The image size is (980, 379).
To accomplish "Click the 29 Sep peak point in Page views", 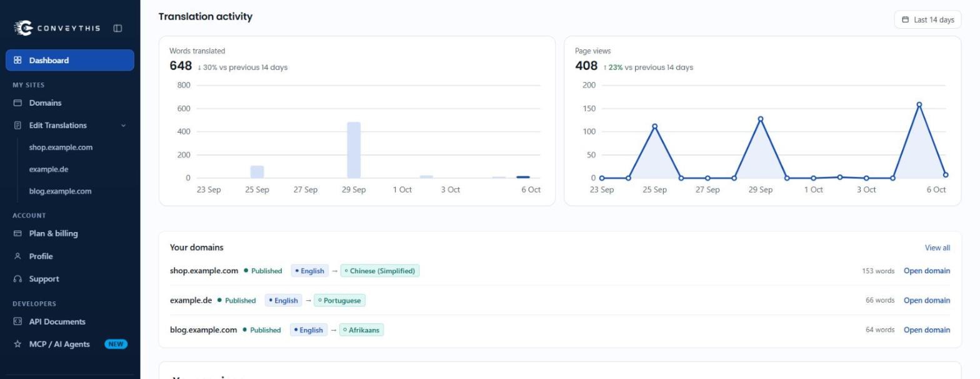I will [x=761, y=119].
